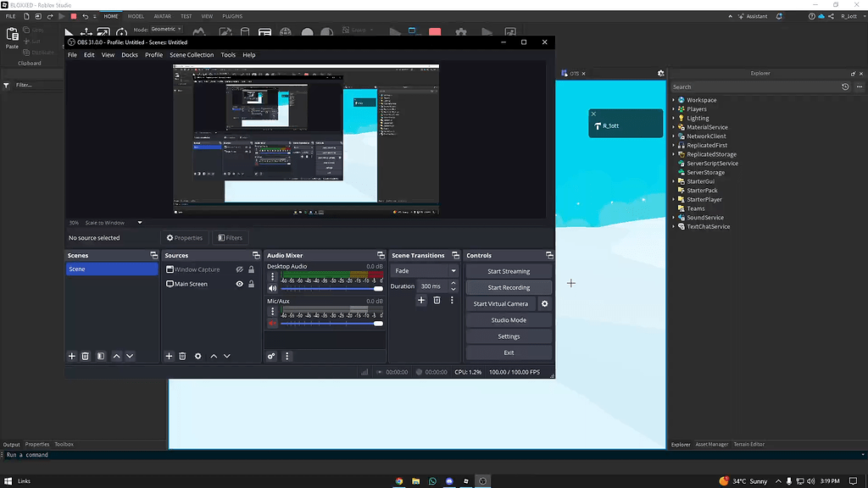Undock the Audio Mixer panel
Image resolution: width=868 pixels, height=488 pixels.
[381, 255]
